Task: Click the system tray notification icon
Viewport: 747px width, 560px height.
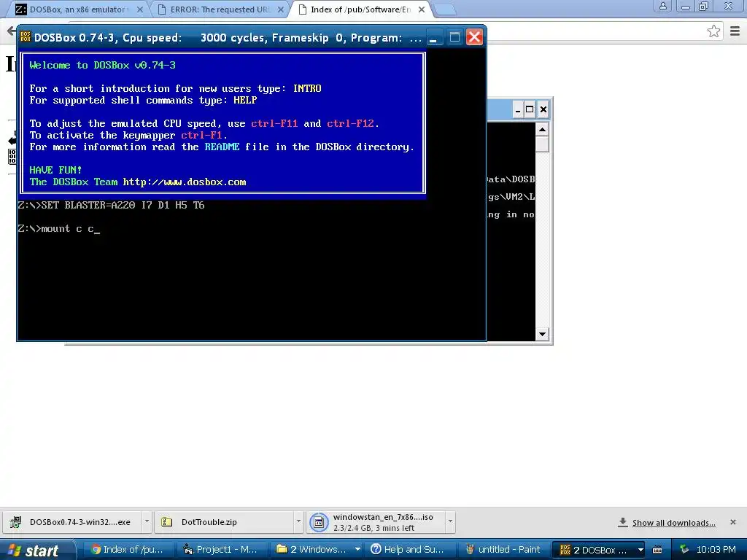Action: click(684, 550)
